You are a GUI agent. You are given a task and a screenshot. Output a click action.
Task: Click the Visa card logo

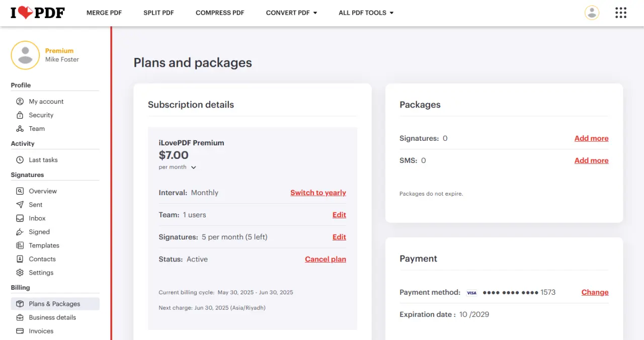point(471,293)
